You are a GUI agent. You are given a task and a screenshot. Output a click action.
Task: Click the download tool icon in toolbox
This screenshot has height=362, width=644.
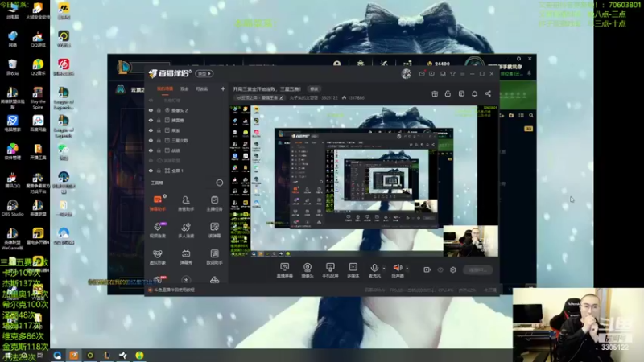pos(186,280)
